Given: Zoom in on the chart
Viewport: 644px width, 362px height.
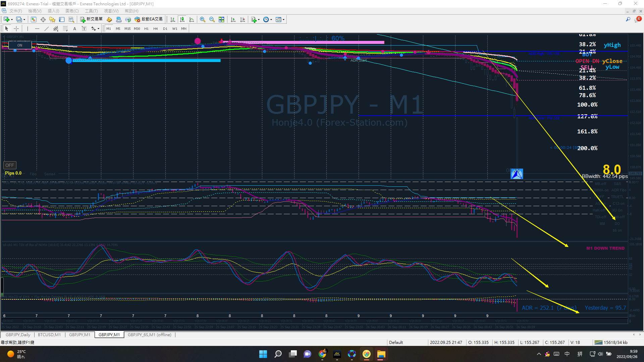Looking at the screenshot, I should coord(202,19).
